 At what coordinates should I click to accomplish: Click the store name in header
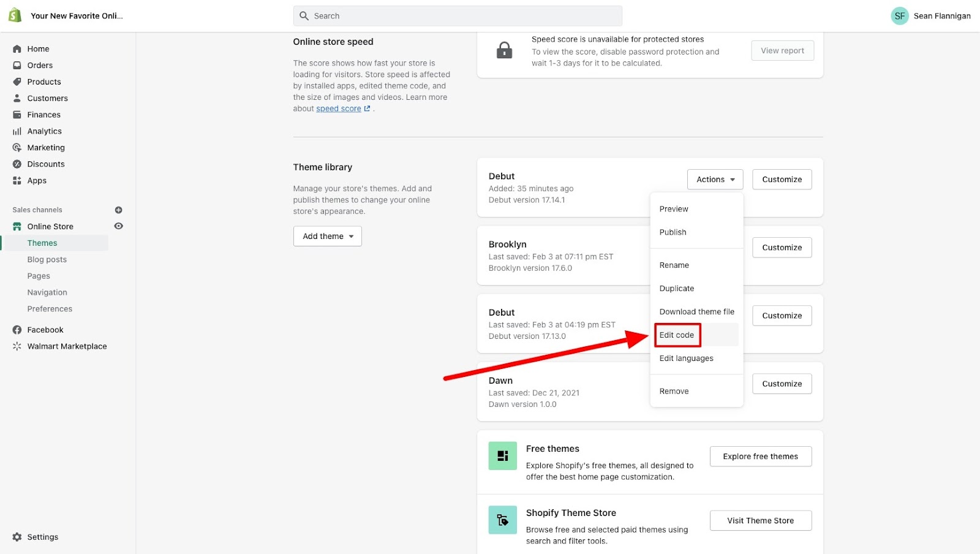point(77,16)
